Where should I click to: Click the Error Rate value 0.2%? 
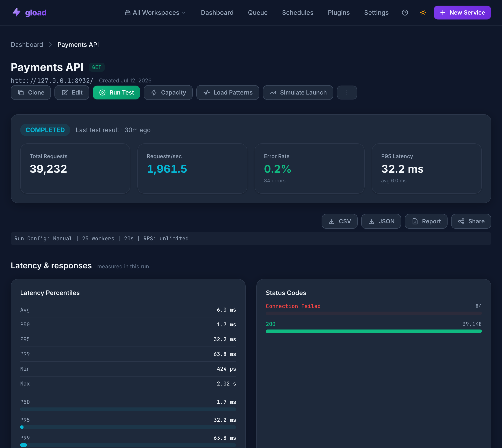tap(277, 169)
